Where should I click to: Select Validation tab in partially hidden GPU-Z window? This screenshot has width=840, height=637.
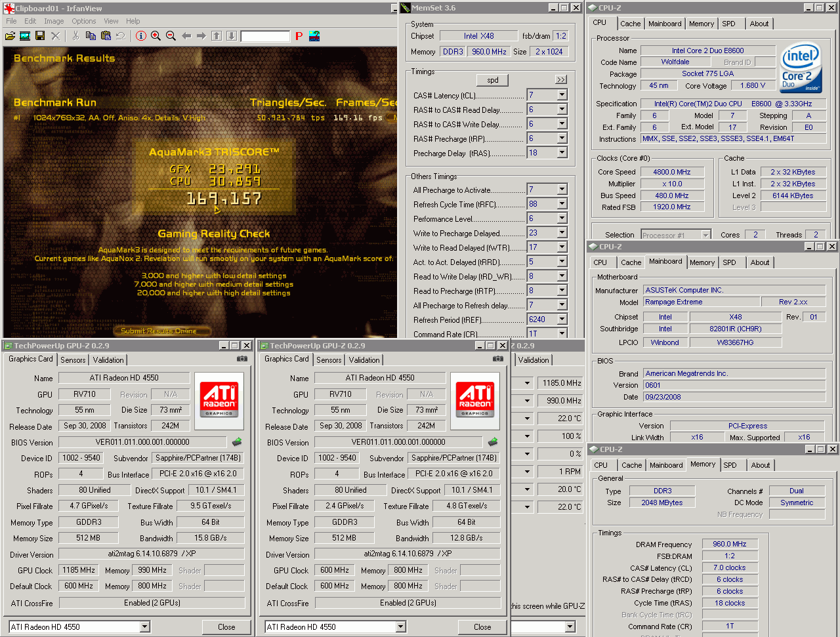[534, 360]
